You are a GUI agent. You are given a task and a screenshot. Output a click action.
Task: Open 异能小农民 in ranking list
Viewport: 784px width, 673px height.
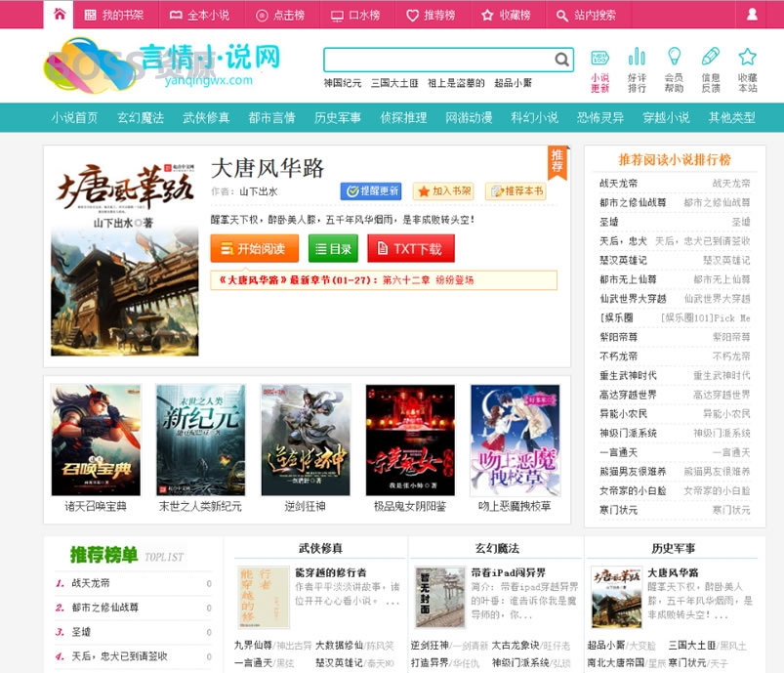point(624,414)
